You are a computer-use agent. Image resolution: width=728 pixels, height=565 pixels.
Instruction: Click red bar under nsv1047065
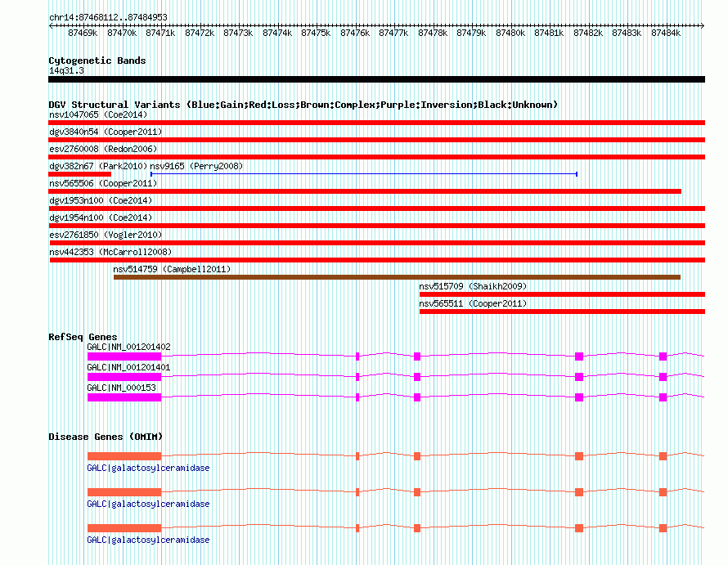376,123
